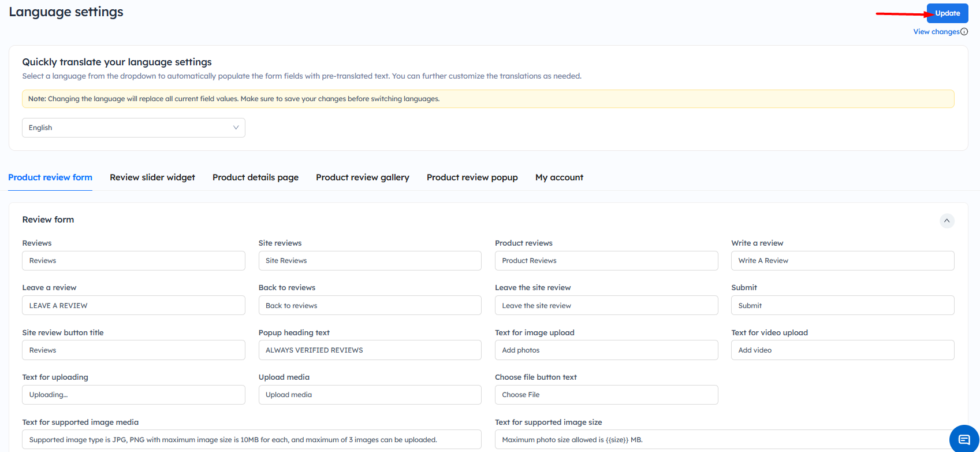Viewport: 980px width, 452px height.
Task: Open the View changes link
Action: (x=936, y=32)
